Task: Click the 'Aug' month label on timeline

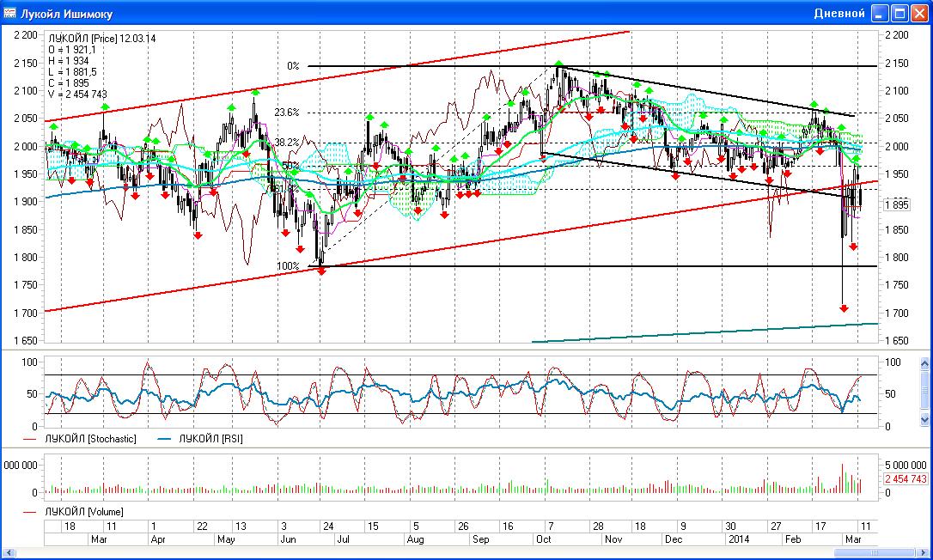Action: (415, 539)
